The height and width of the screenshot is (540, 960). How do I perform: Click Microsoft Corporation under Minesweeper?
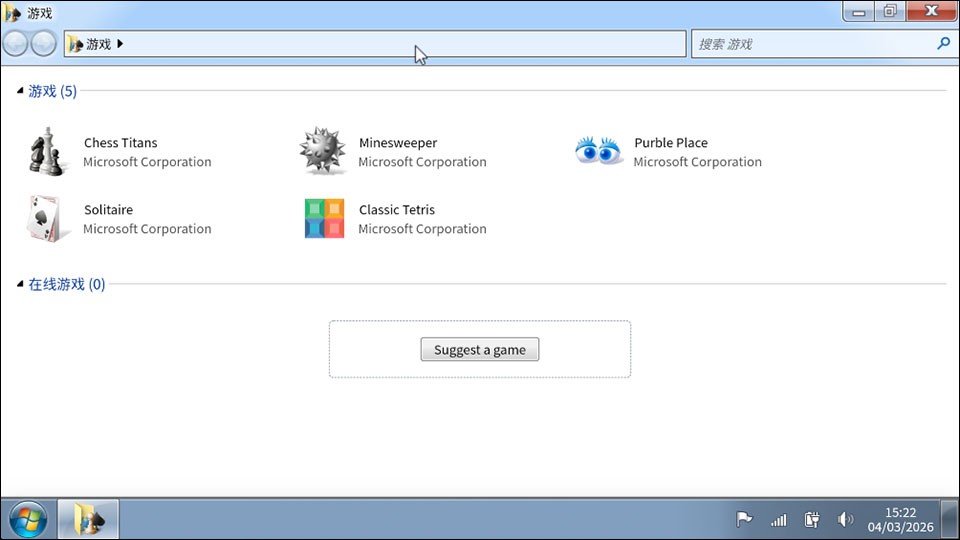click(422, 162)
